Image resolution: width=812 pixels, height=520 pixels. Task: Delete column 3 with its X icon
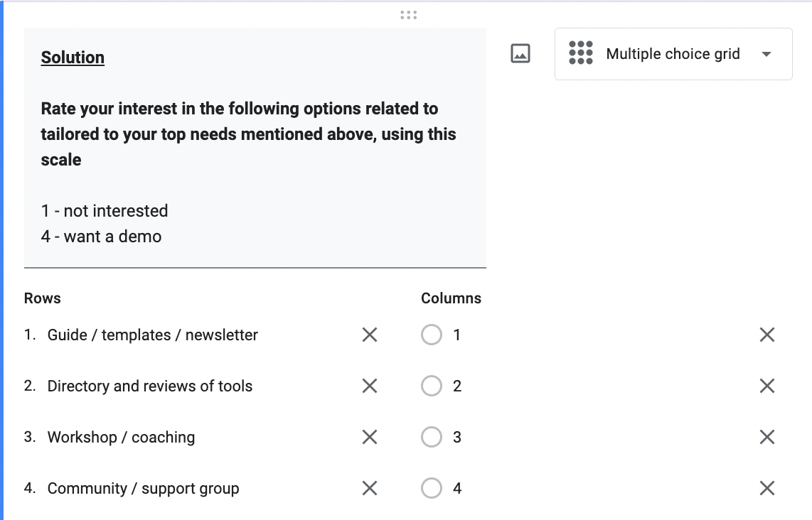click(x=766, y=437)
